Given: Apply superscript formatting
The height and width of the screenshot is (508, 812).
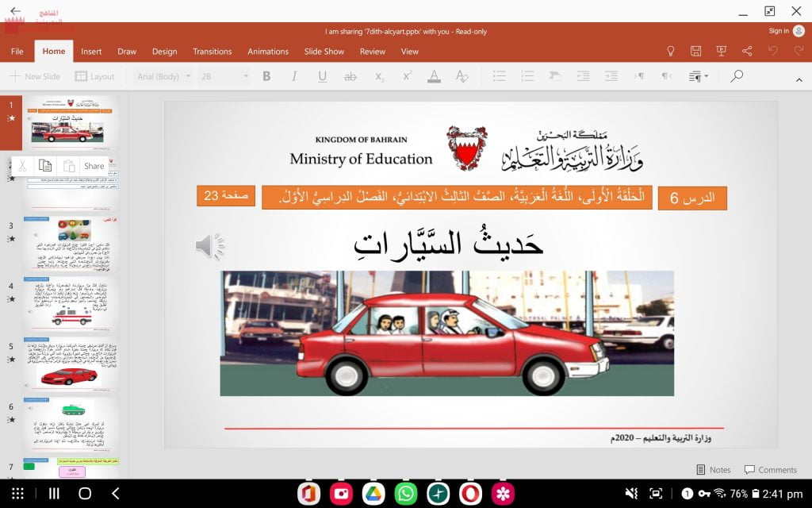Looking at the screenshot, I should coord(405,75).
